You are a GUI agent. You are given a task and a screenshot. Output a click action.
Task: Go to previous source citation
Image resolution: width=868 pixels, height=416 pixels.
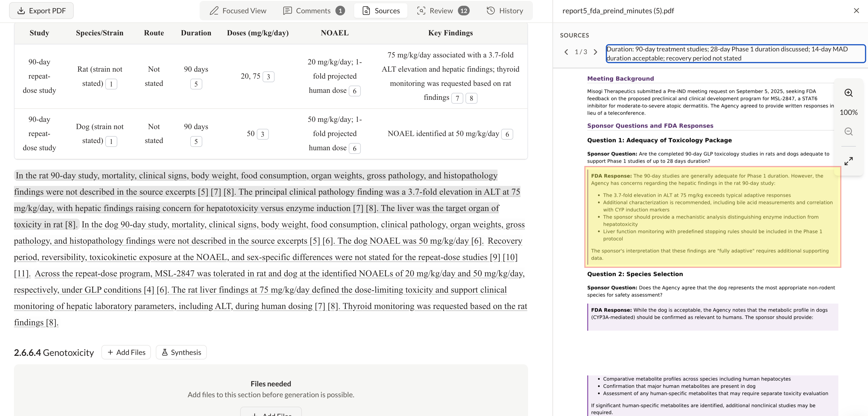(x=566, y=52)
